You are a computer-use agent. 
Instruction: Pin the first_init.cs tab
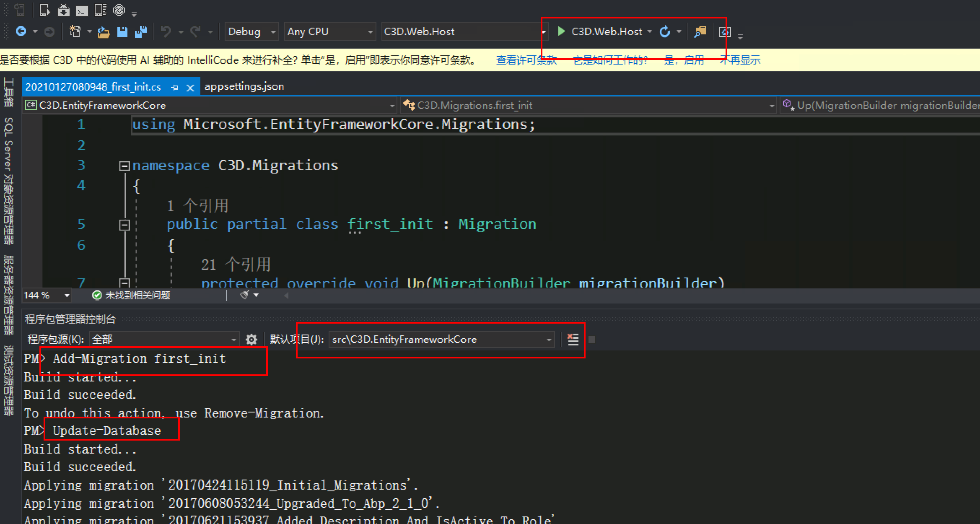click(x=175, y=87)
